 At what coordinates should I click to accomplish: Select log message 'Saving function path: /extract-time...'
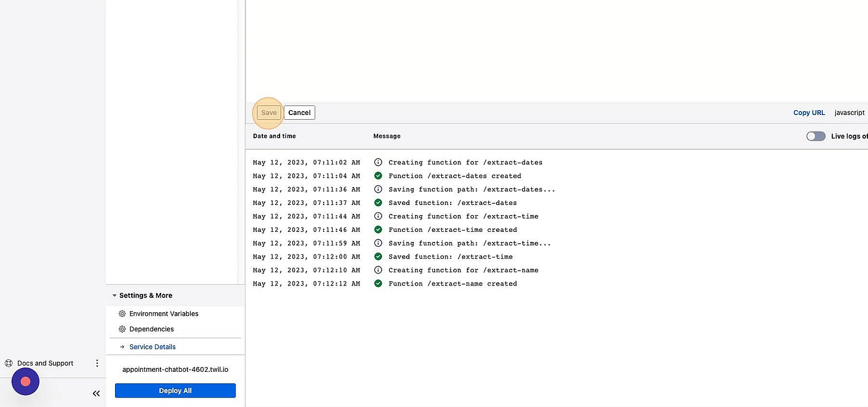coord(470,243)
